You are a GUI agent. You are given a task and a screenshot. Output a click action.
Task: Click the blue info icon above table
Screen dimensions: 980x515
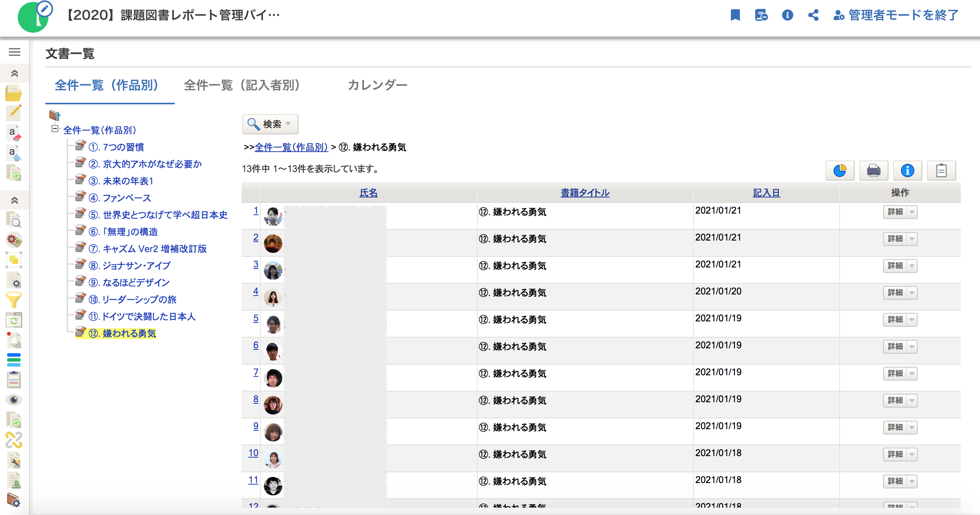[907, 171]
